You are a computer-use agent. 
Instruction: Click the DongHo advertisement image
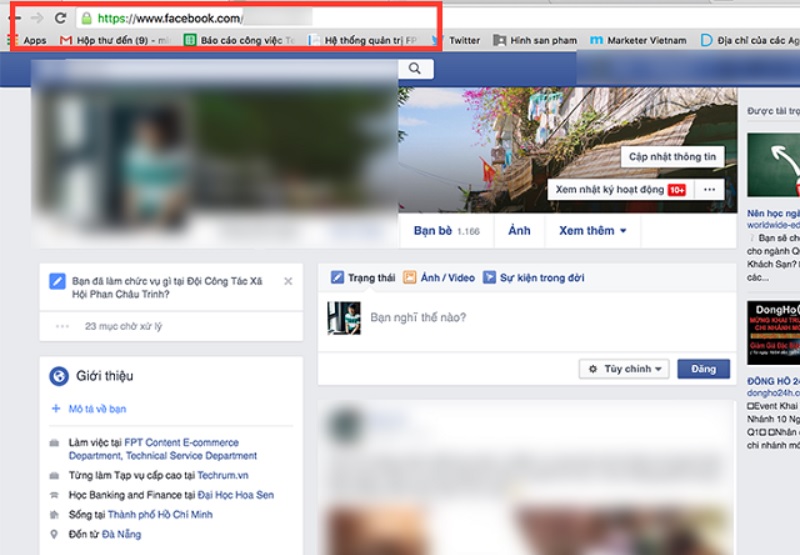[773, 333]
